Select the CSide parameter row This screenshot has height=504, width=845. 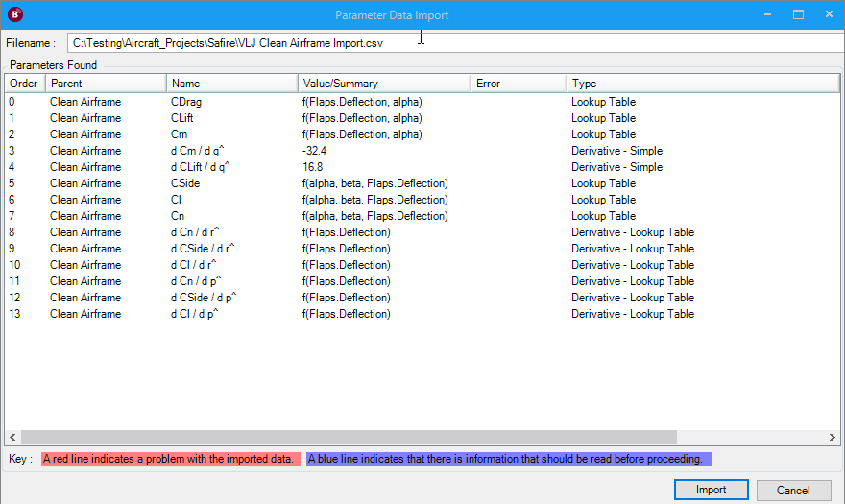click(x=422, y=183)
